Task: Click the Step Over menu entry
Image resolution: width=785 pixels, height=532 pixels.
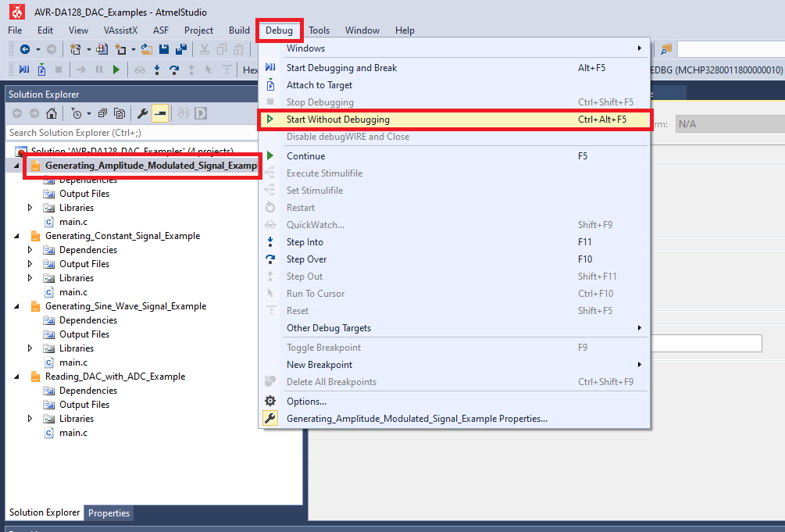Action: pyautogui.click(x=454, y=259)
